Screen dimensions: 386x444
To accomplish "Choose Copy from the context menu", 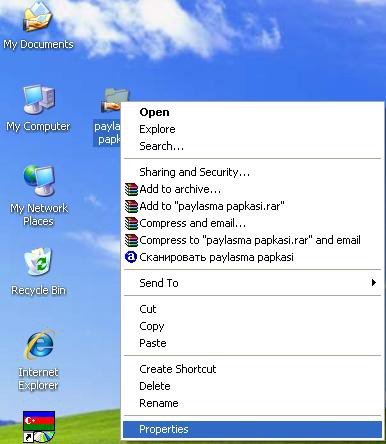I will (252, 326).
